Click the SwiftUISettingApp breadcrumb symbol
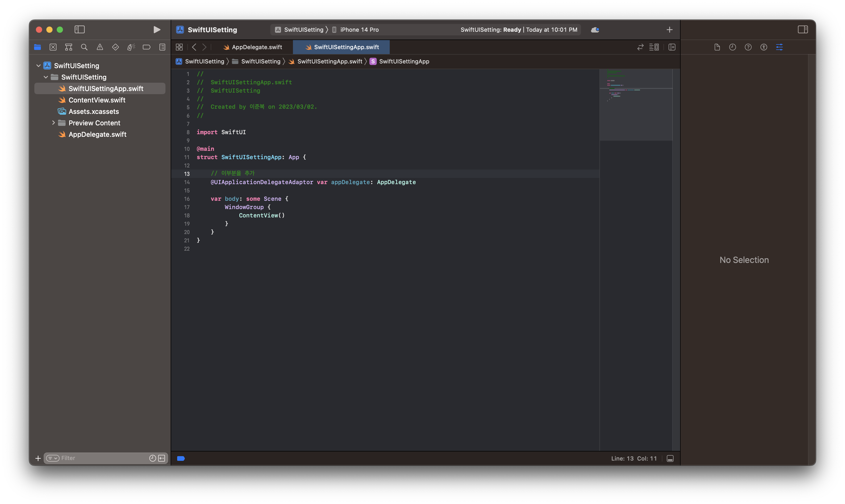This screenshot has width=845, height=504. 404,61
